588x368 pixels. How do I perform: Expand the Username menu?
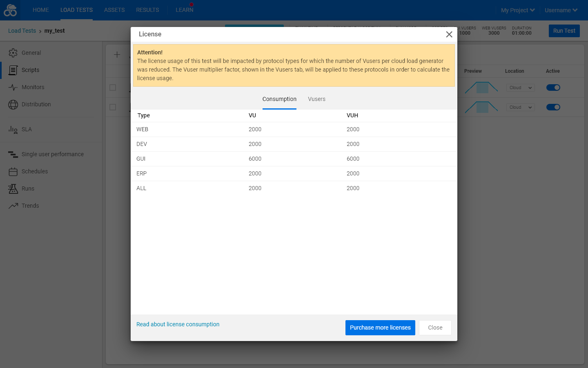click(x=561, y=10)
